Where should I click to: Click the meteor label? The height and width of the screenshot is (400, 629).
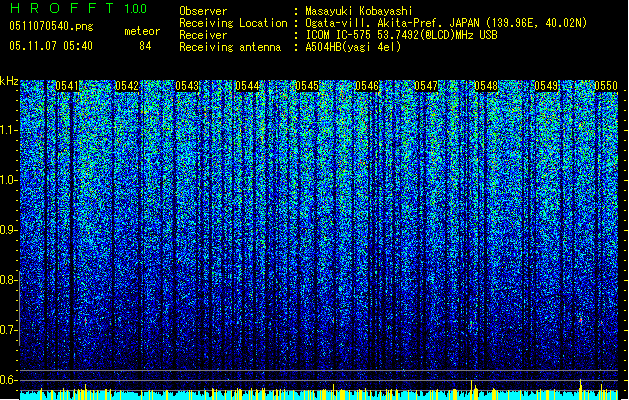pyautogui.click(x=142, y=31)
